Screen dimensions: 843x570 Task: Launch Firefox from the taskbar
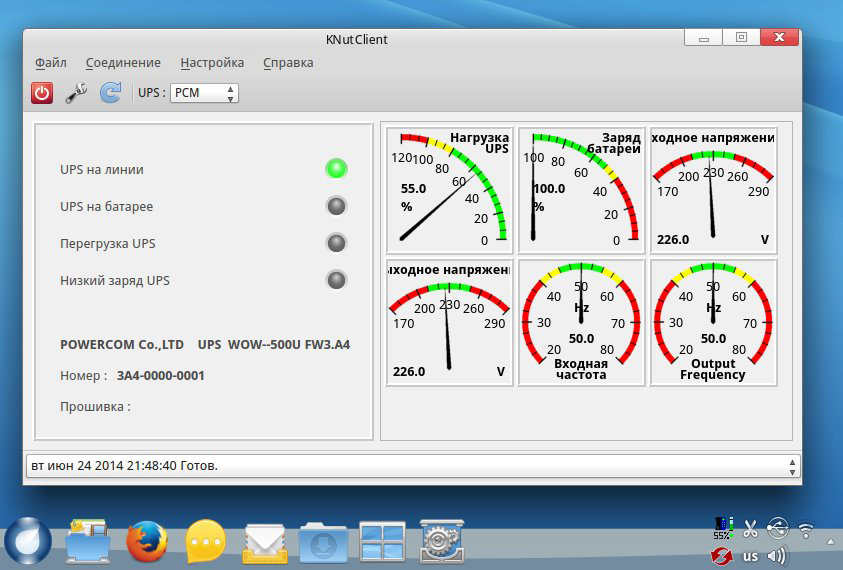147,542
